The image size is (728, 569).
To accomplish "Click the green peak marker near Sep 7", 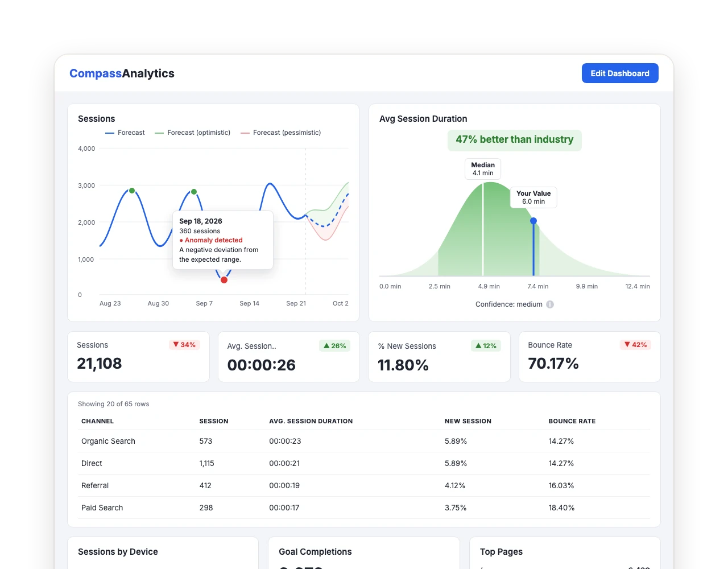I will [194, 192].
